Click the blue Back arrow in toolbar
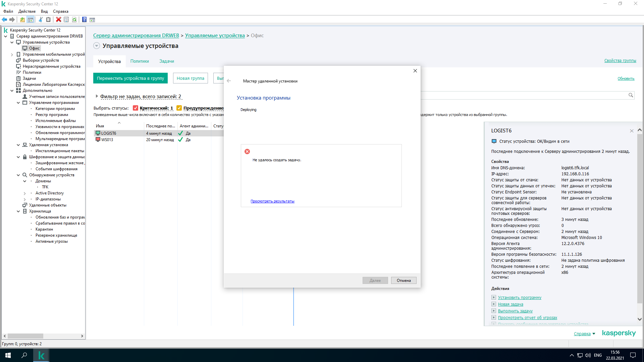The width and height of the screenshot is (644, 362). click(x=4, y=19)
